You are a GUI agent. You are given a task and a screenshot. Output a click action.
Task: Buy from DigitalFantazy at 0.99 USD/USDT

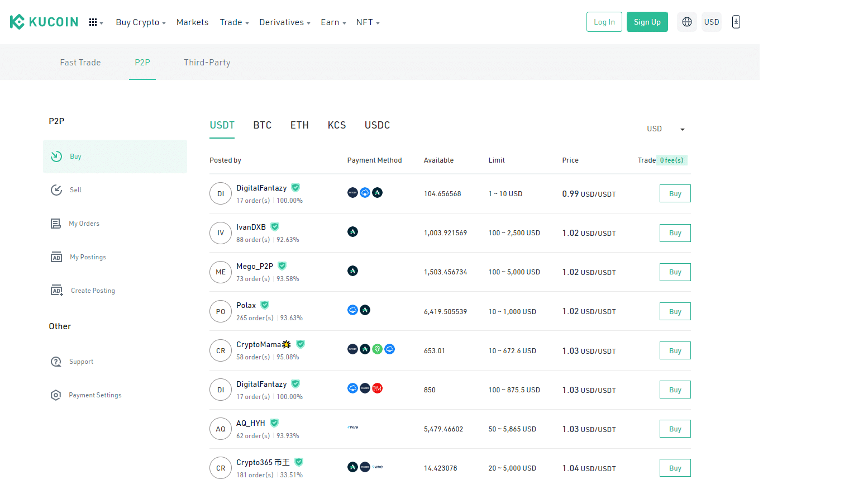[675, 194]
